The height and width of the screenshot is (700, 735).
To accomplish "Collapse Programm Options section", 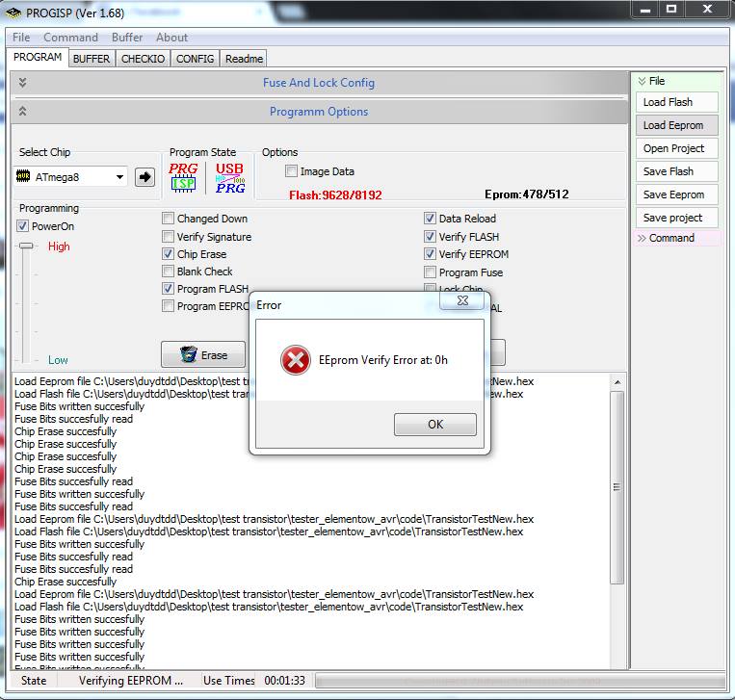I will tap(22, 112).
